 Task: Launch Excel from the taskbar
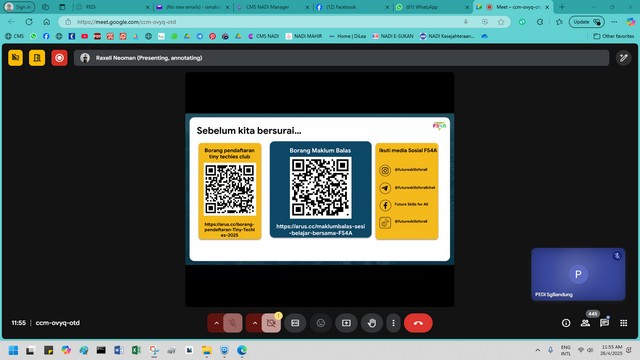tap(136, 350)
